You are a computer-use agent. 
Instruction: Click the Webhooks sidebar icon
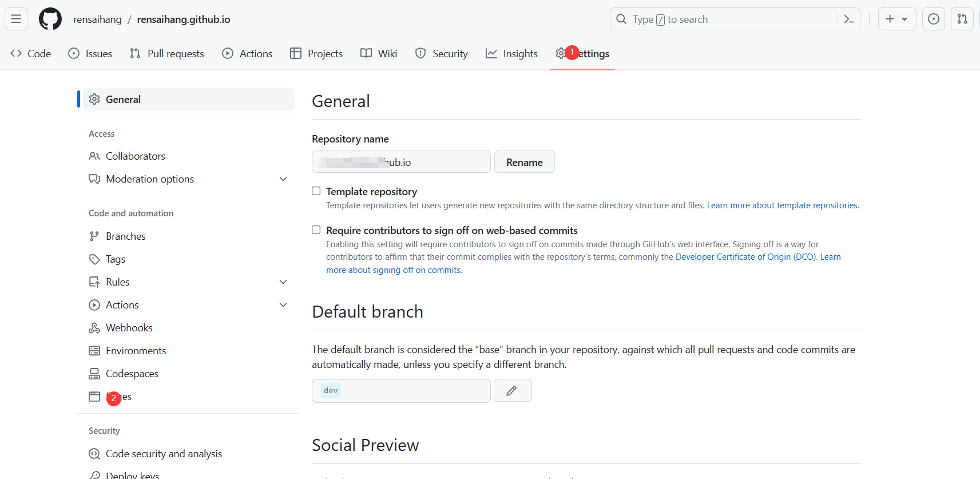94,328
